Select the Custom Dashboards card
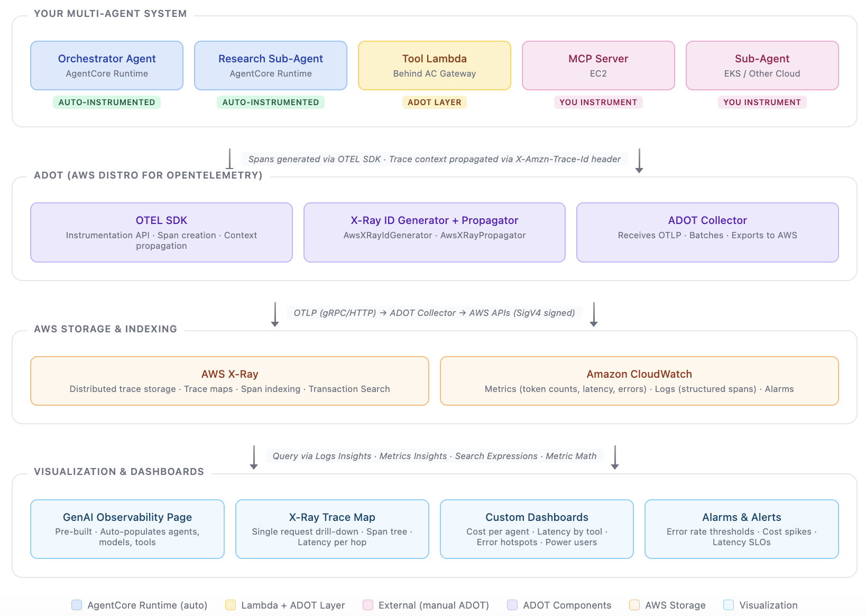 [x=537, y=529]
